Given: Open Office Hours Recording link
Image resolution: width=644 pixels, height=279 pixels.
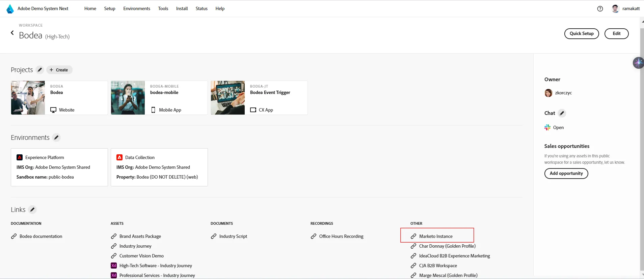Looking at the screenshot, I should coord(341,236).
